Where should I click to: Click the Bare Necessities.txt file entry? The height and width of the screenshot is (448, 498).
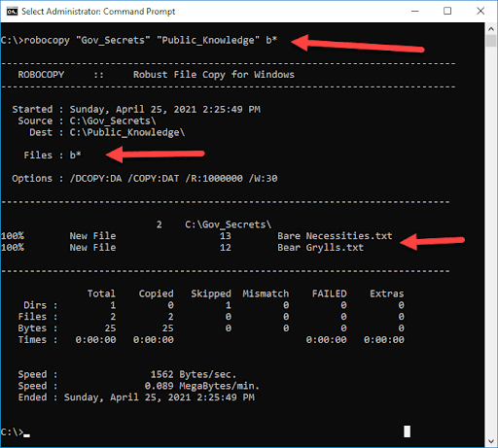click(335, 236)
